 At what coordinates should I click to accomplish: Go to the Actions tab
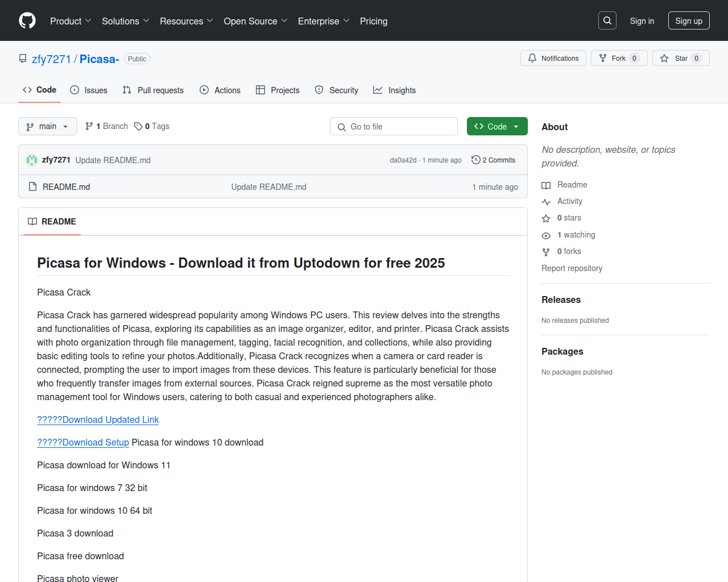220,90
